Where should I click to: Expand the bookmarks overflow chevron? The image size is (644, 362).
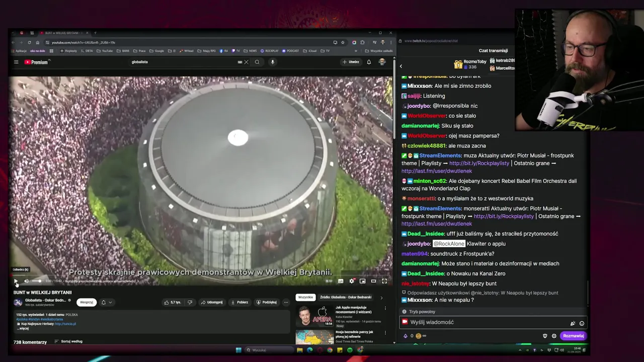(x=356, y=51)
